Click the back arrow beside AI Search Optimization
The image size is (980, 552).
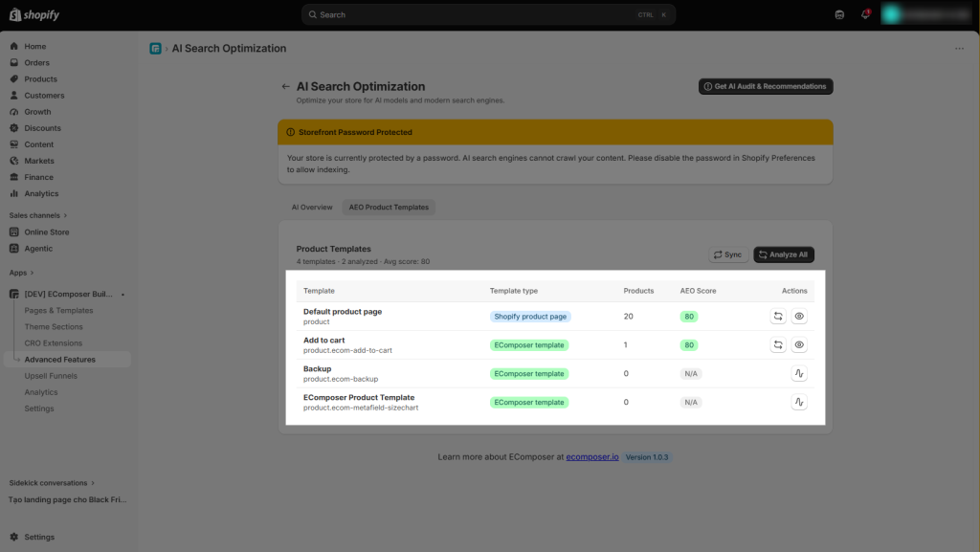285,87
